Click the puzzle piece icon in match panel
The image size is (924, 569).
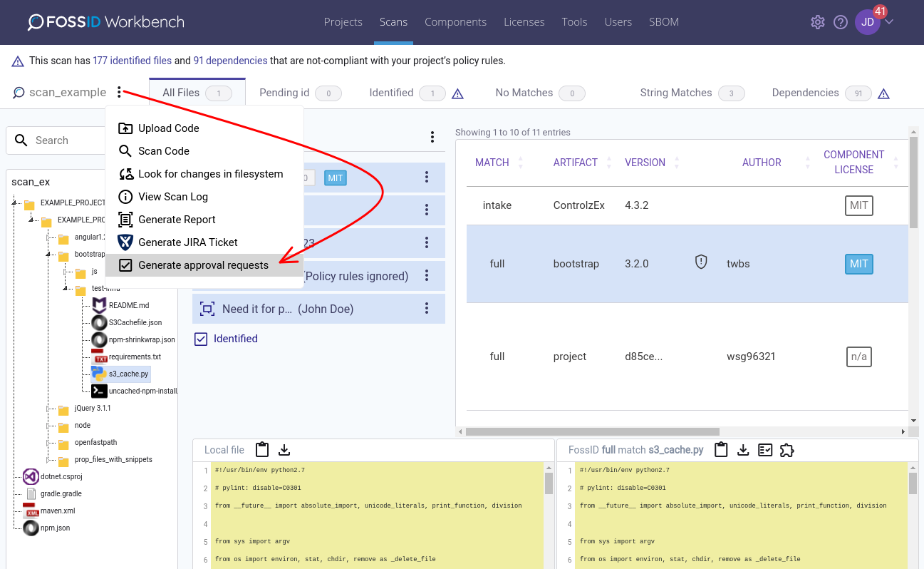(x=787, y=450)
